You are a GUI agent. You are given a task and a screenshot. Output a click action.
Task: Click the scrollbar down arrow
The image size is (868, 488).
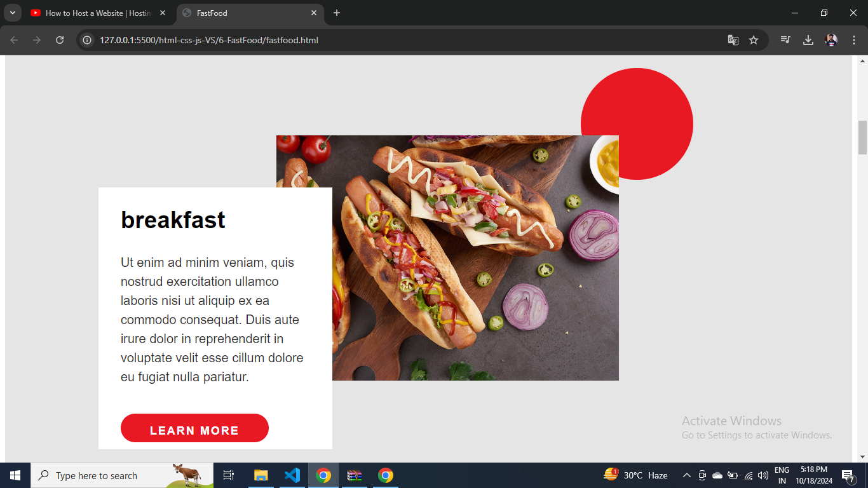(x=862, y=457)
